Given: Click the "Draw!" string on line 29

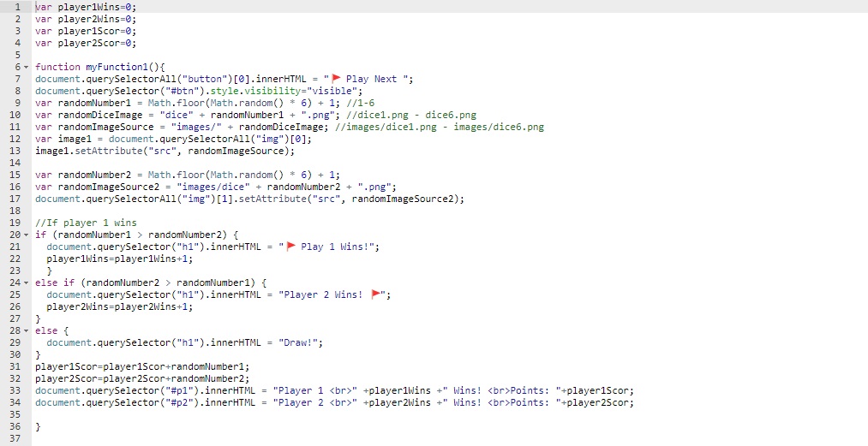Looking at the screenshot, I should tap(298, 342).
